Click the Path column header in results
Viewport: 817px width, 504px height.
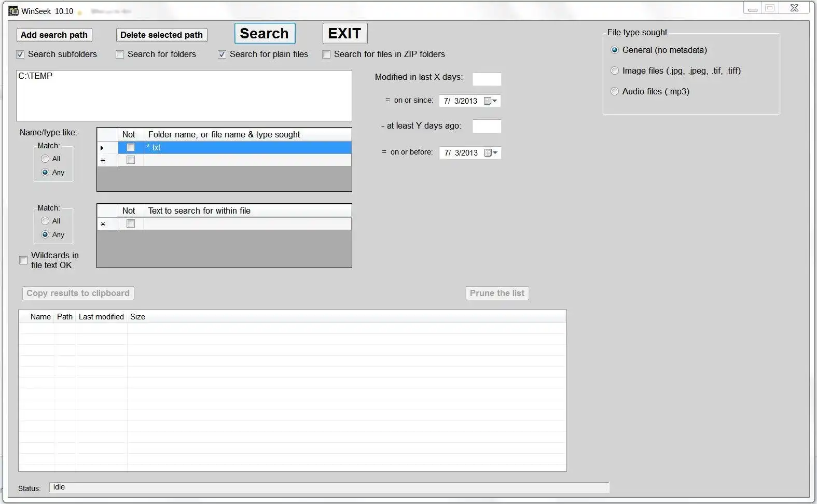click(x=65, y=317)
